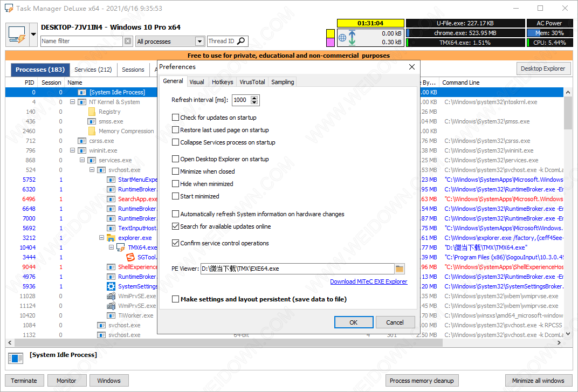
Task: Open the dropdown arrow beside the computer icon
Action: 33,35
